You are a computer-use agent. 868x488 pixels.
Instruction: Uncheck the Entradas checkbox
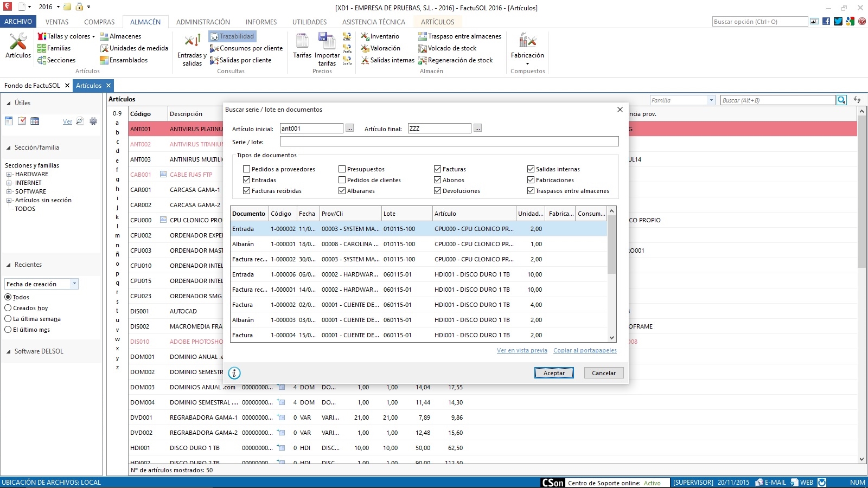coord(246,180)
